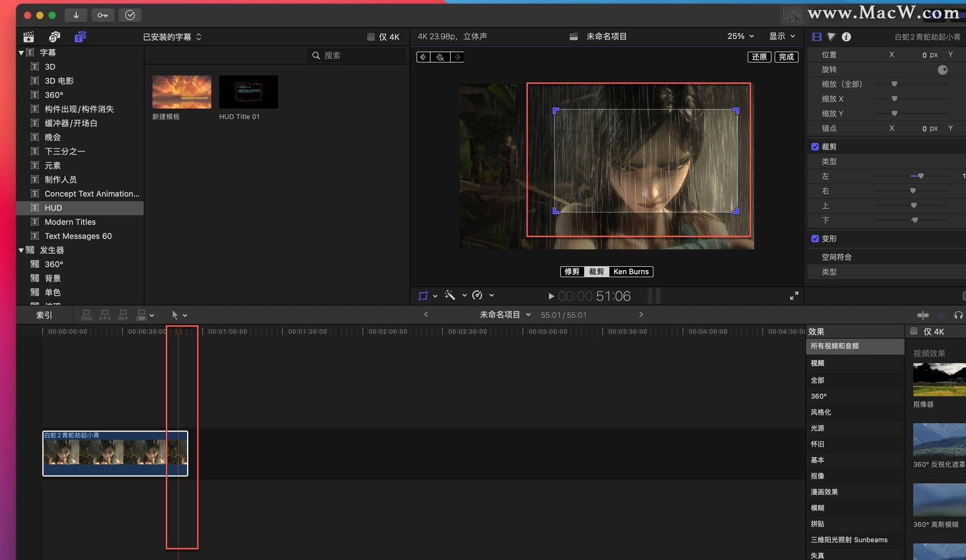
Task: Toggle the 裁剪 checkbox in inspector
Action: click(815, 146)
